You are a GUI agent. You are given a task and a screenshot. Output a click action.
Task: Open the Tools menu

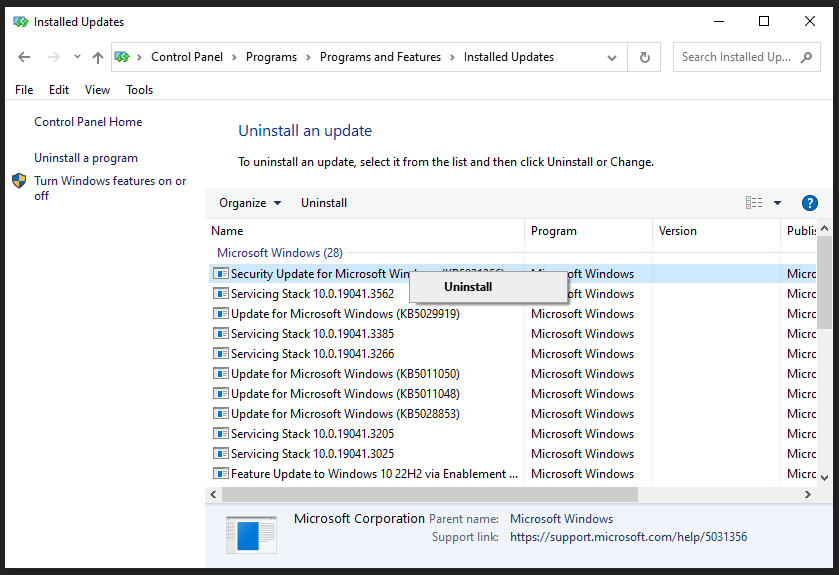[140, 90]
